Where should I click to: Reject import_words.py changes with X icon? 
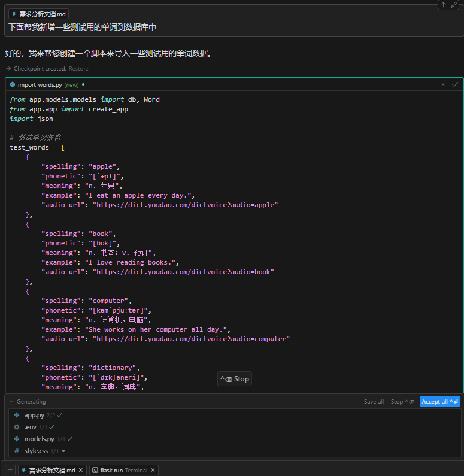click(x=443, y=84)
